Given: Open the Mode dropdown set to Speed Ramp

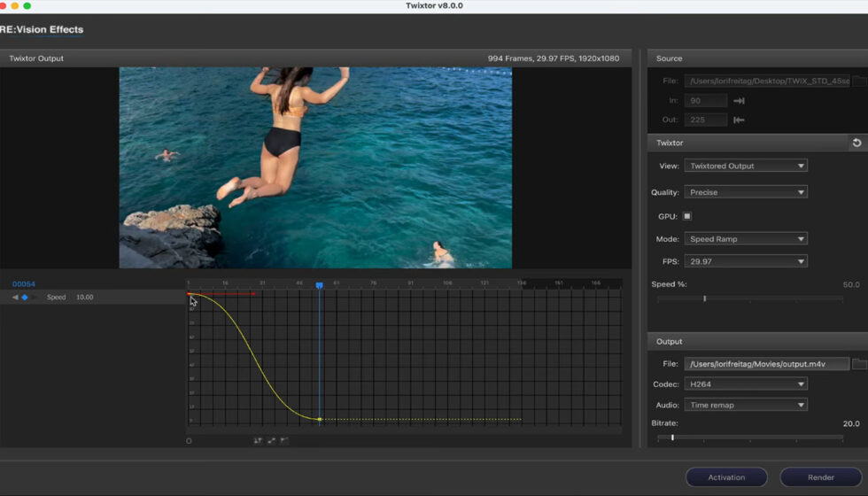Looking at the screenshot, I should point(745,239).
